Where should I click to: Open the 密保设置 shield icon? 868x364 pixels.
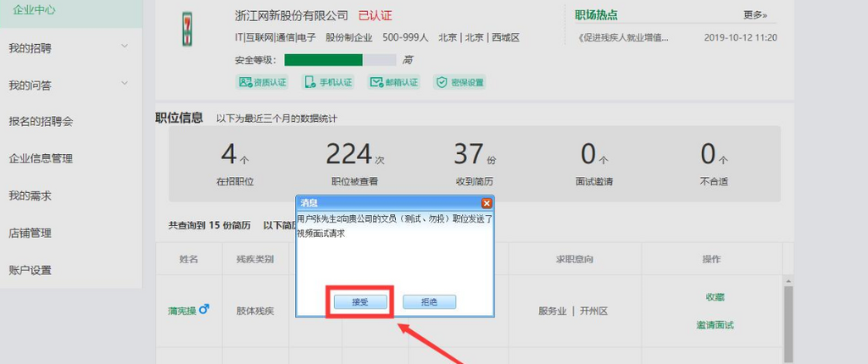pyautogui.click(x=441, y=82)
